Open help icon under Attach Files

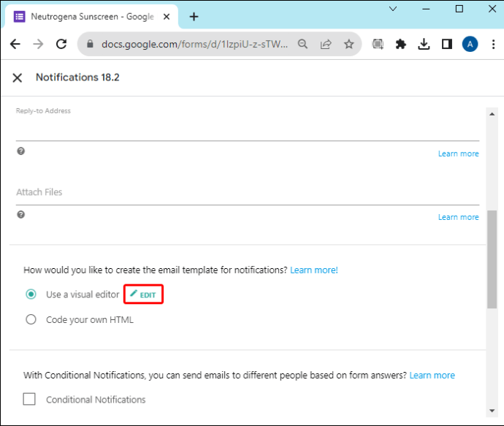click(x=21, y=214)
